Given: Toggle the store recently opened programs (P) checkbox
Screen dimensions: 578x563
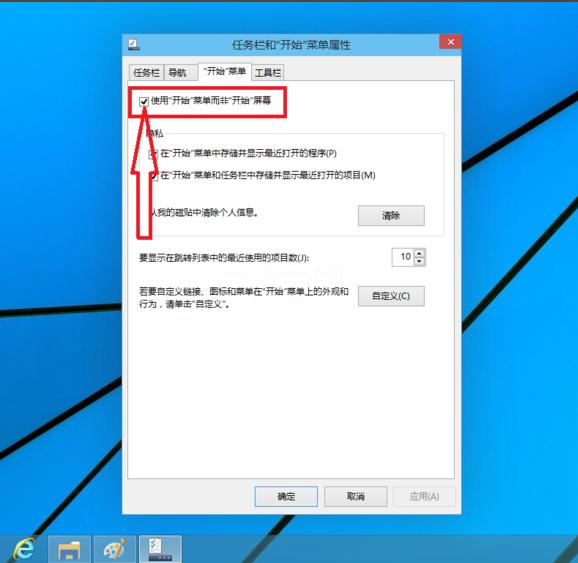Looking at the screenshot, I should [x=153, y=154].
